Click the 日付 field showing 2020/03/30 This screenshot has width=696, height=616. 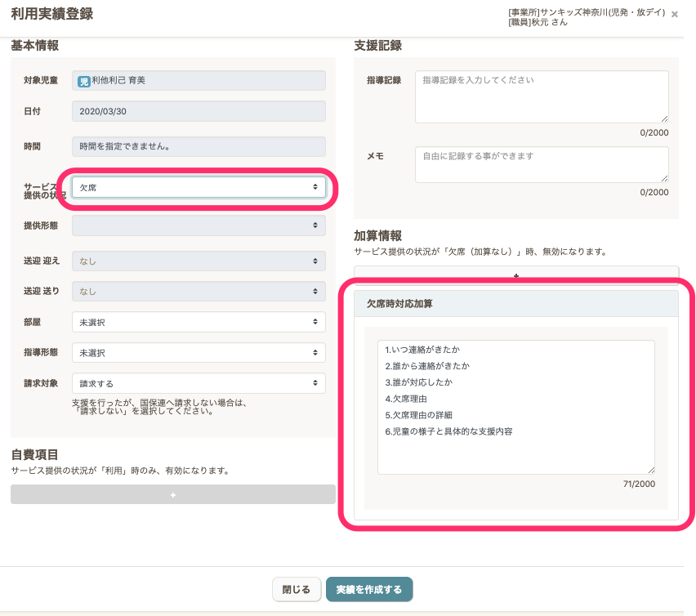point(199,111)
